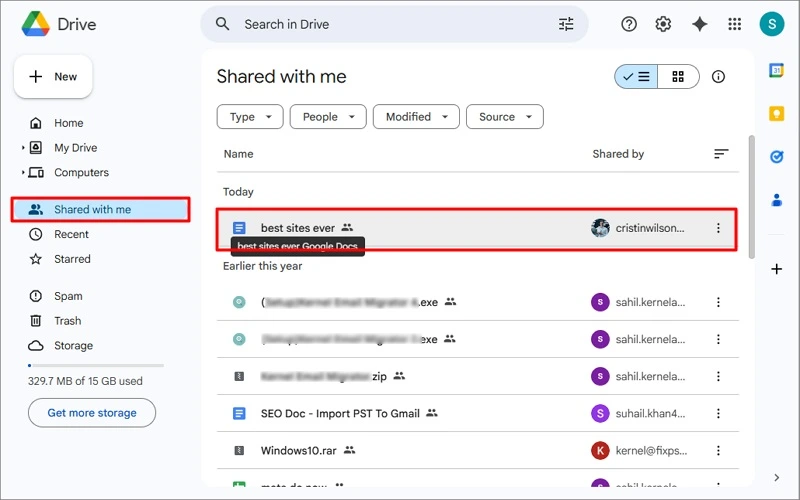Click 329.7 MB of 15 GB used text
Image resolution: width=800 pixels, height=500 pixels.
click(x=85, y=381)
